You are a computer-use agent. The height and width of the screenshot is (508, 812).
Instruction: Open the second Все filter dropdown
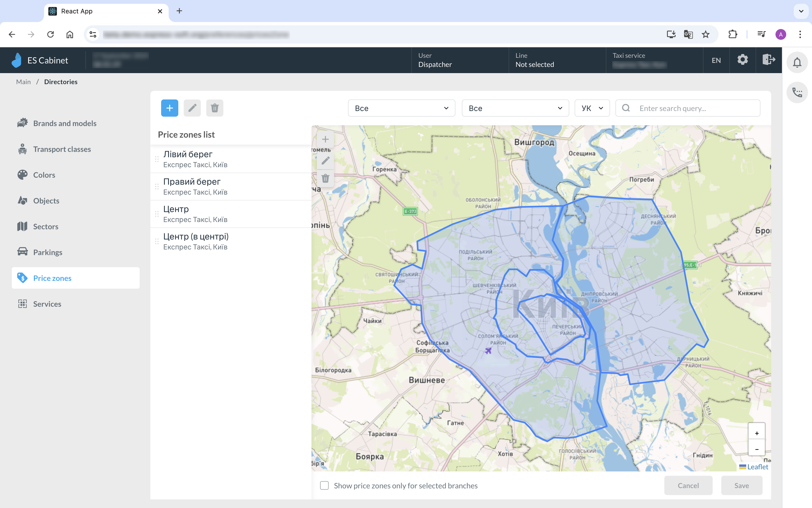click(515, 108)
